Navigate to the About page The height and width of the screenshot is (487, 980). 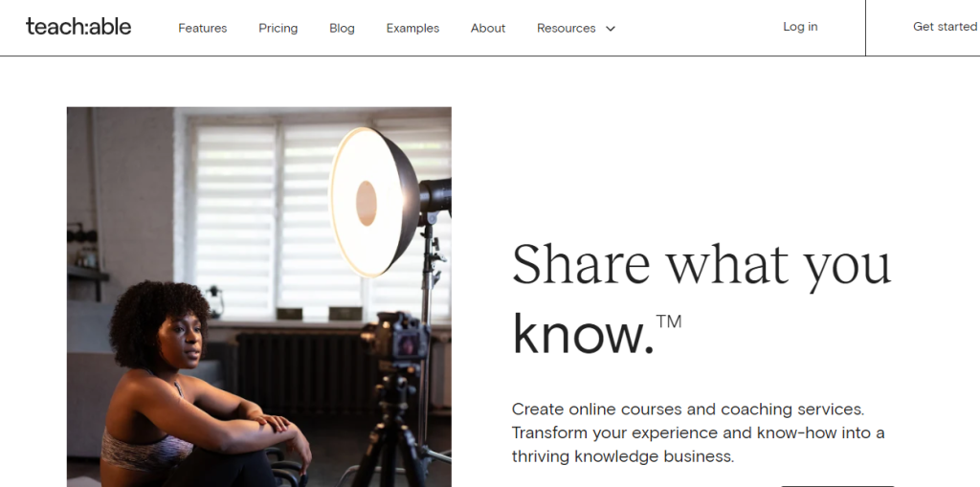(x=487, y=28)
